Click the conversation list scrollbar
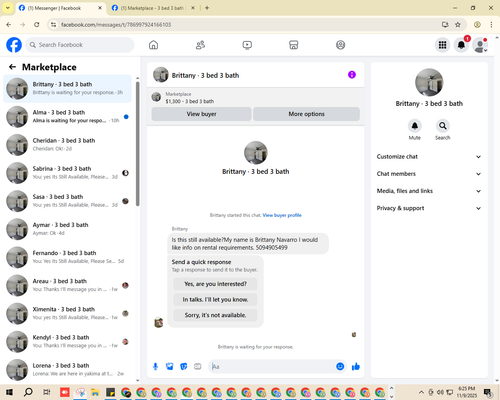This screenshot has height=400, width=500. coord(138,144)
